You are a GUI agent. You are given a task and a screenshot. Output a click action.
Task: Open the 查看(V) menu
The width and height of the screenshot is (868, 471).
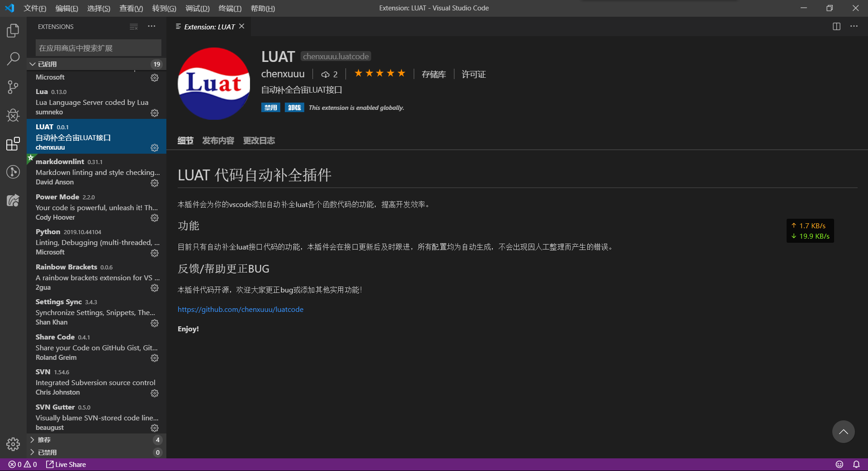click(x=131, y=8)
